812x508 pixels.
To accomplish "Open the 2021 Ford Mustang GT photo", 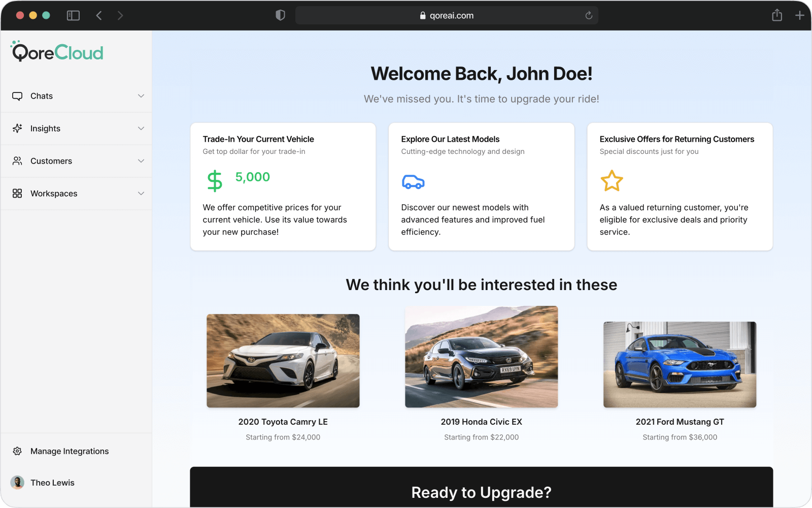I will point(680,364).
